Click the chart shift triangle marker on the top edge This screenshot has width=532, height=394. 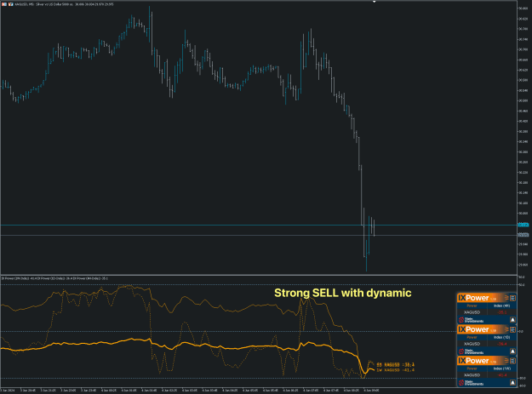coord(374,2)
